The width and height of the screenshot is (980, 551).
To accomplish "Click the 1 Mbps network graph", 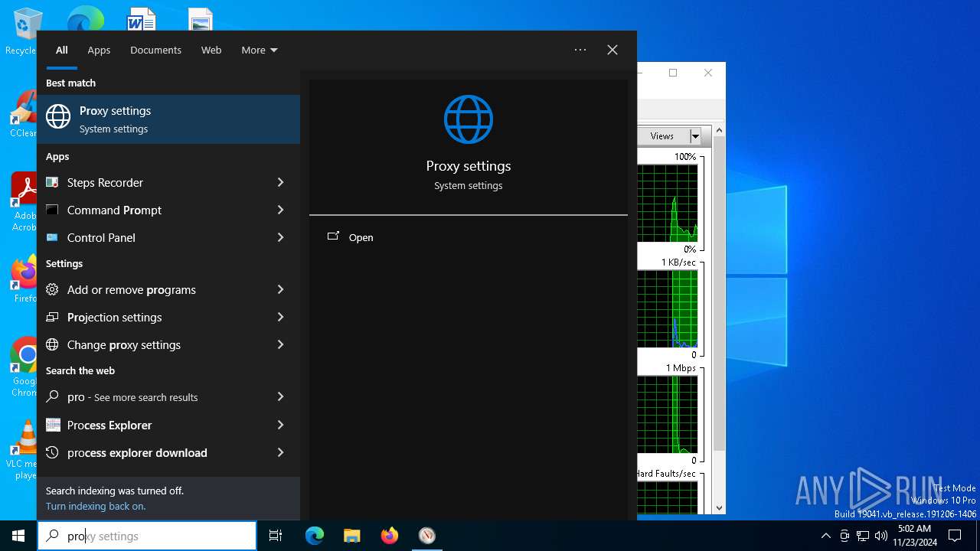I will 668,414.
